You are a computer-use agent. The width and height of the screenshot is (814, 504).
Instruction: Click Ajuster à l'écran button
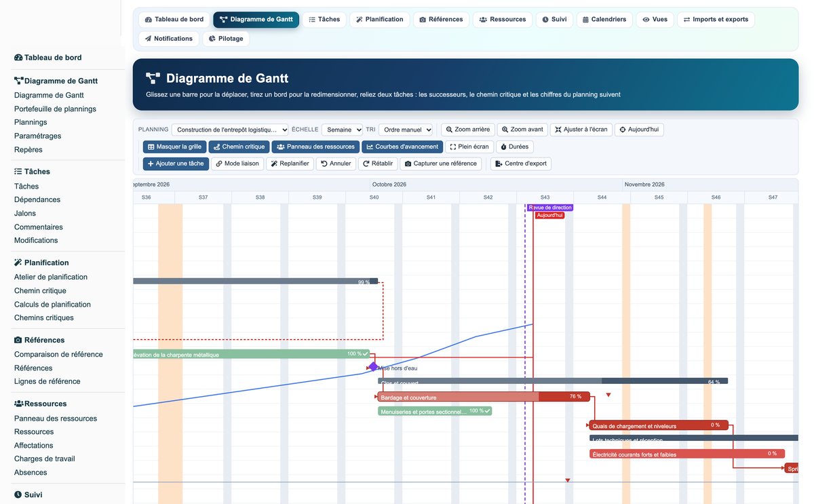581,130
